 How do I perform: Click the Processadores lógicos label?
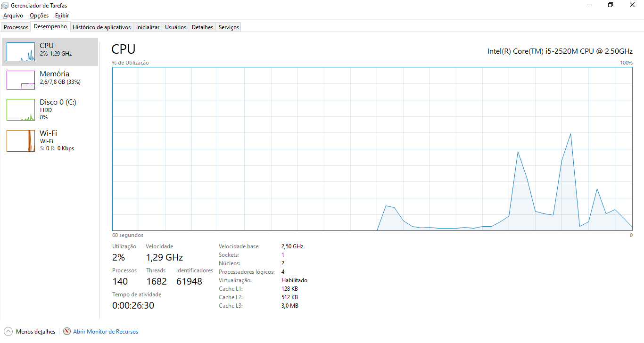tap(247, 272)
